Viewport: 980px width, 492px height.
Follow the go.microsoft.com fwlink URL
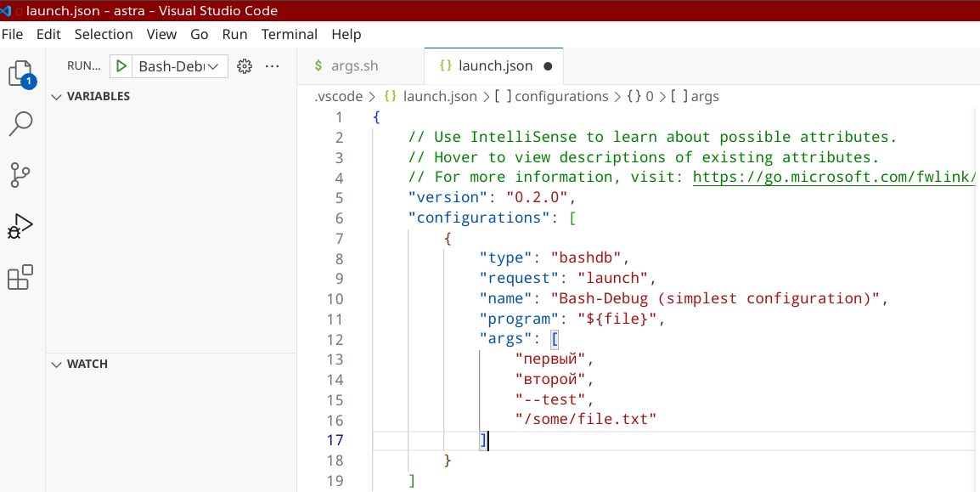[x=835, y=178]
